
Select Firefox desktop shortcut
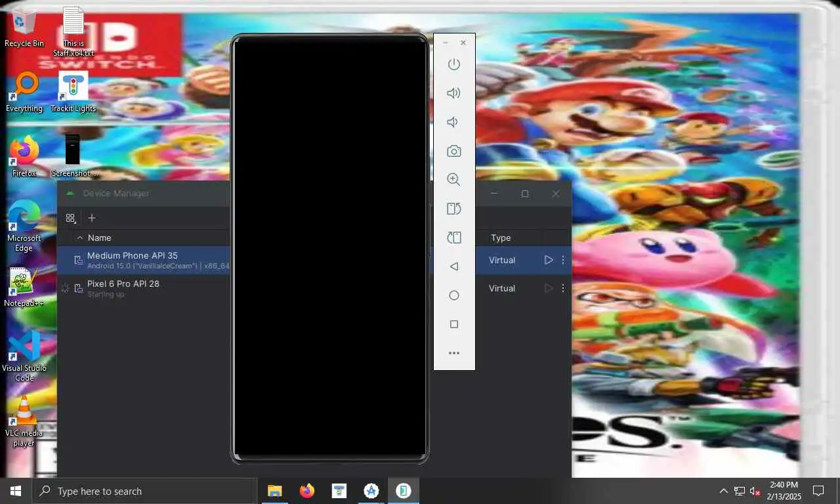point(24,156)
